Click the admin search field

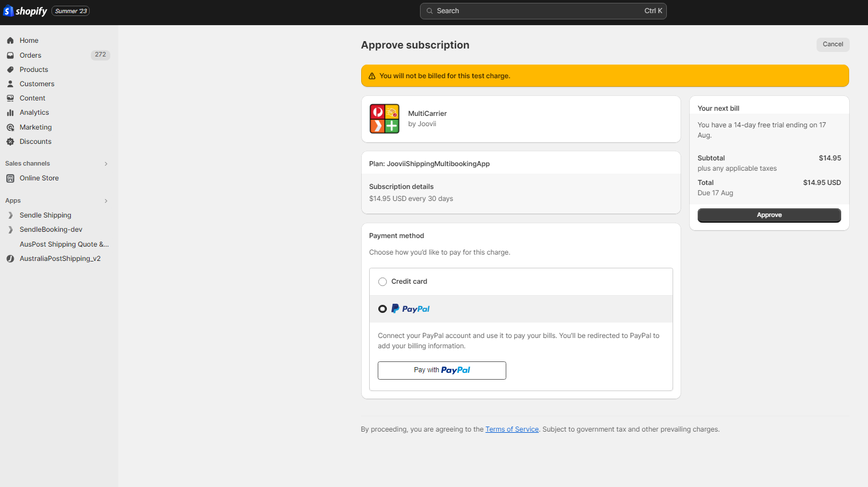[542, 10]
